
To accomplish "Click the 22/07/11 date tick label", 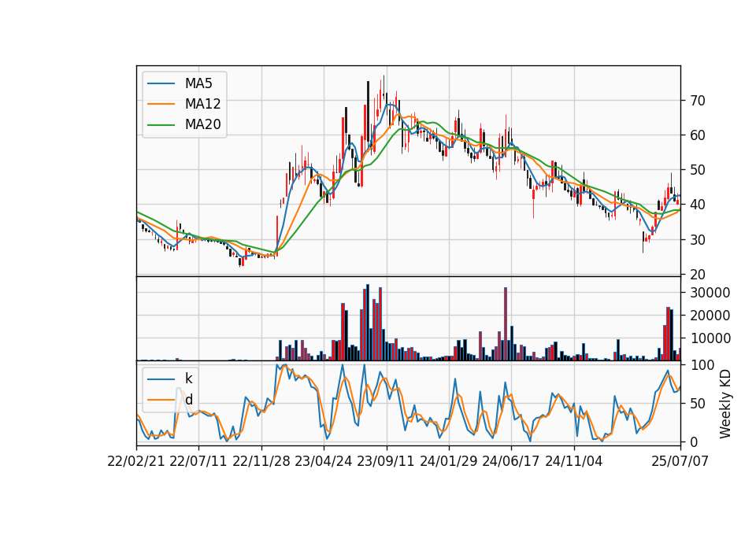I will (198, 461).
